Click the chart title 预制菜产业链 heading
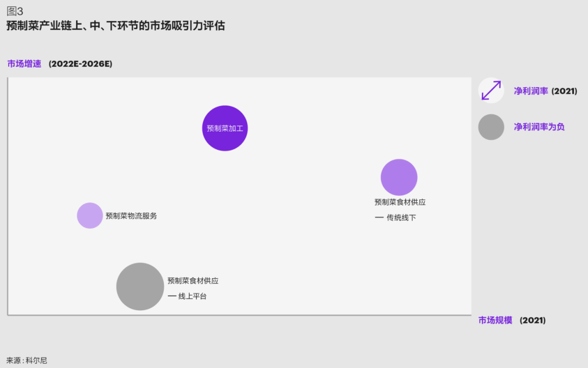 coord(115,26)
